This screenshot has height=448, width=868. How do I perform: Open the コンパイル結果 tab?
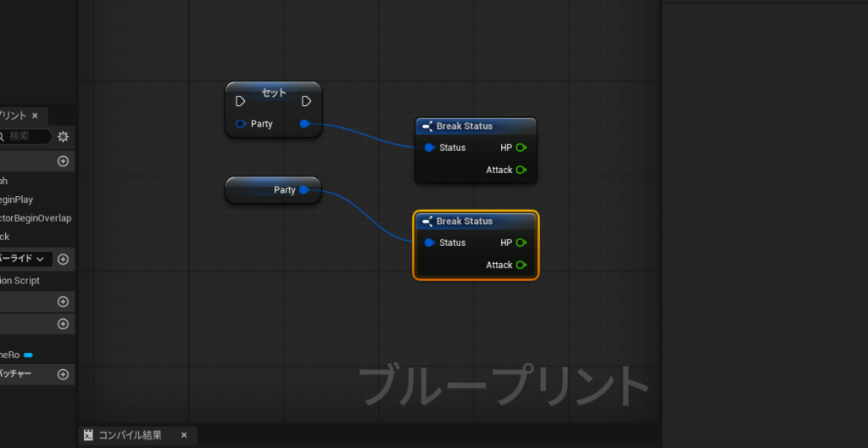coord(129,435)
